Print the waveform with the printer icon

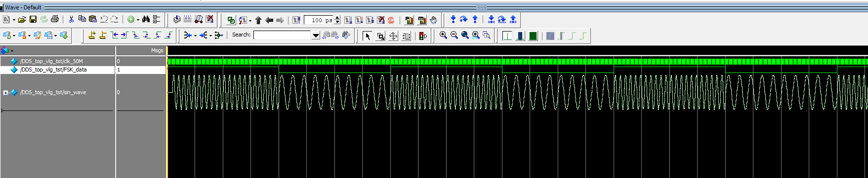55,20
